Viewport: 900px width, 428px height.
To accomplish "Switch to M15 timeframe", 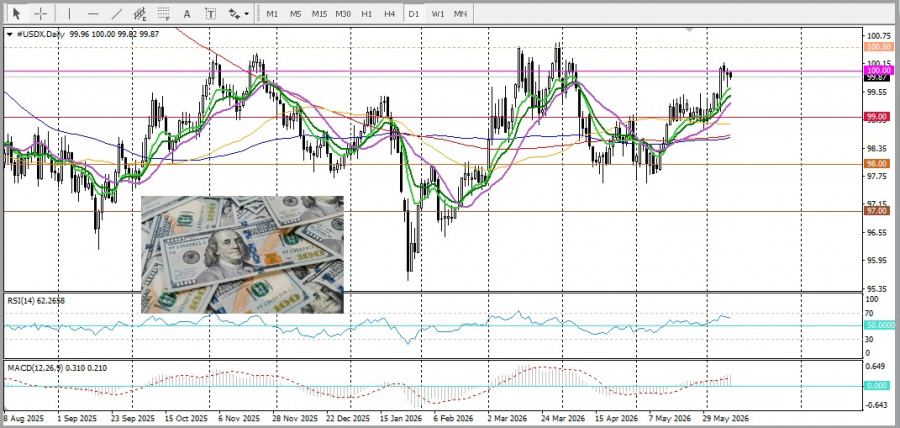I will click(x=320, y=13).
